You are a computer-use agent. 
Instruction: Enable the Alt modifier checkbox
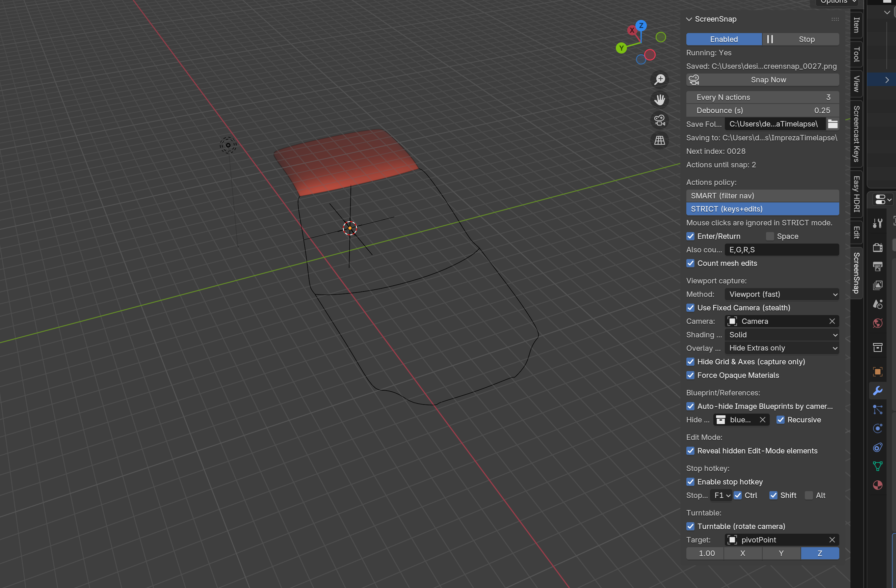point(809,496)
